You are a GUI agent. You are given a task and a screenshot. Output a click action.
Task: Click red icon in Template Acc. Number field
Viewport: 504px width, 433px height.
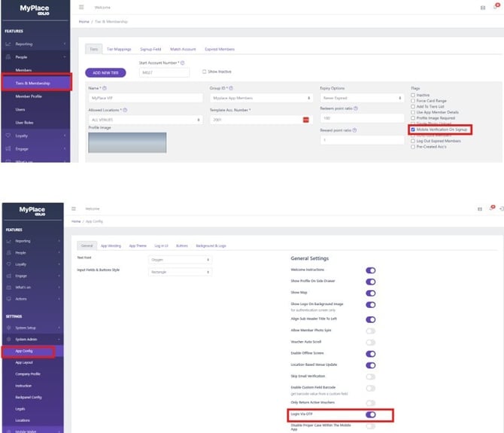(x=306, y=120)
